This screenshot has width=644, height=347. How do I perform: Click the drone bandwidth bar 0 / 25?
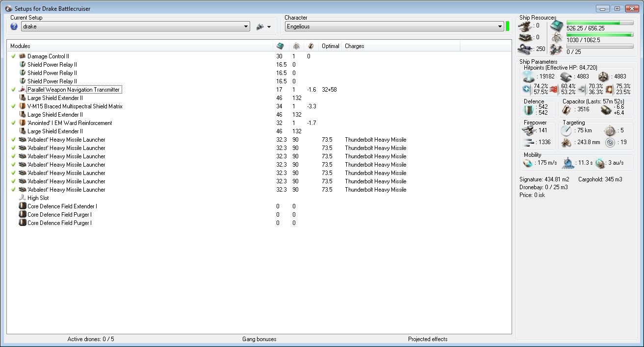click(599, 47)
